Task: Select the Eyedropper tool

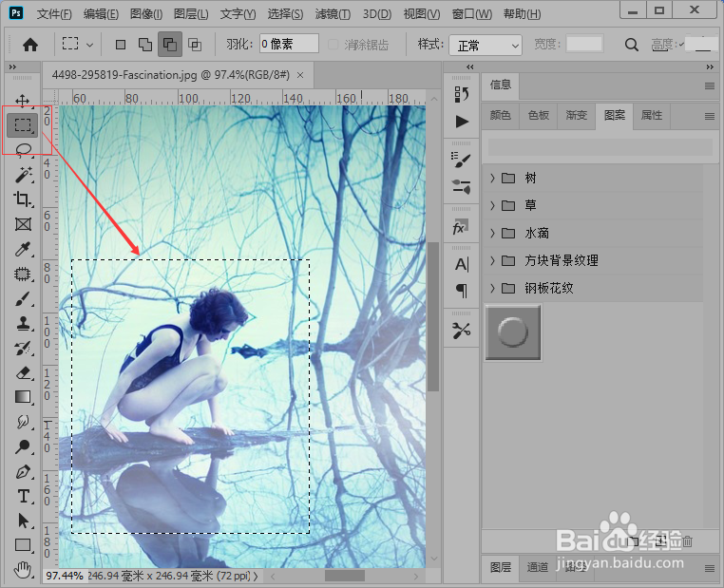Action: 23,249
